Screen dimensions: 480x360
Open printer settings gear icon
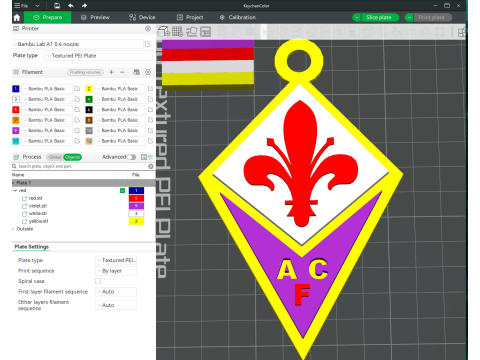[x=148, y=29]
